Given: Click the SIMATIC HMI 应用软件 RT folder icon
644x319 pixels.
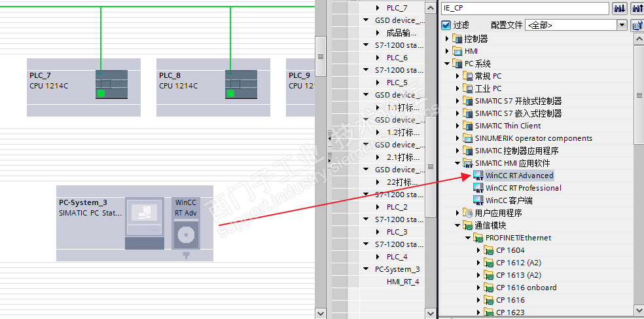Looking at the screenshot, I should [x=468, y=163].
